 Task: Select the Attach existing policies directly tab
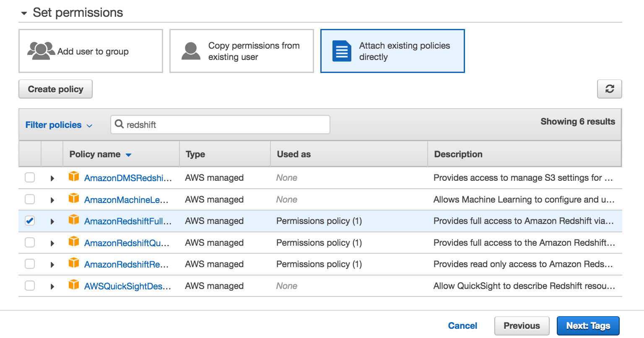click(x=392, y=51)
